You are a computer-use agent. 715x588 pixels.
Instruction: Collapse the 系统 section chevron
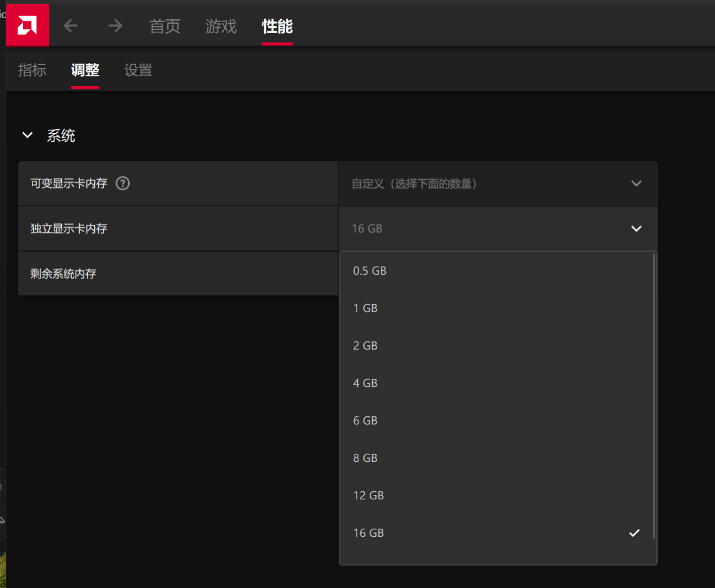(x=27, y=135)
